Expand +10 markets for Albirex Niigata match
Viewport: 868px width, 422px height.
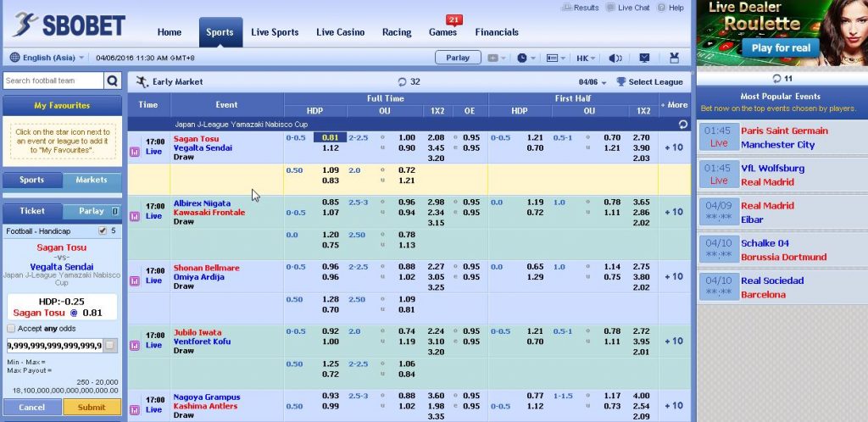674,213
